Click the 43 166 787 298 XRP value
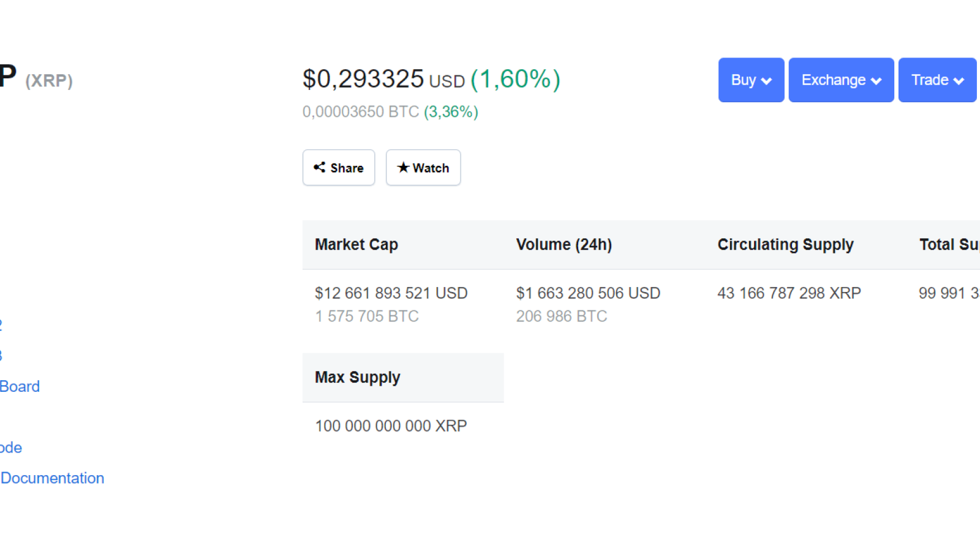The image size is (980, 551). pyautogui.click(x=789, y=293)
